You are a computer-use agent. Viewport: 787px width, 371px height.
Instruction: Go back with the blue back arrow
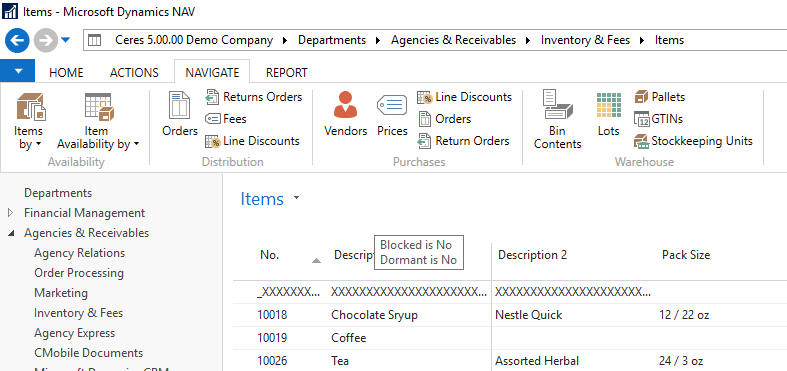click(17, 40)
